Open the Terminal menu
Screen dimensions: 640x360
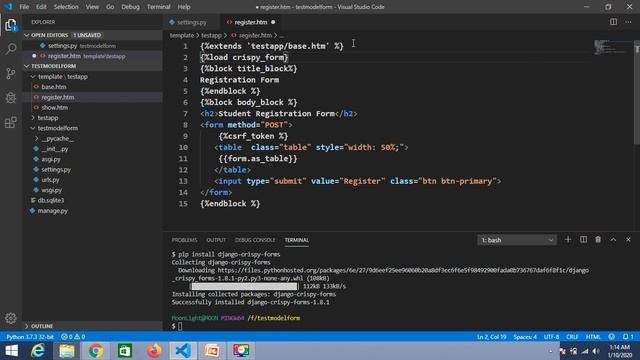158,7
